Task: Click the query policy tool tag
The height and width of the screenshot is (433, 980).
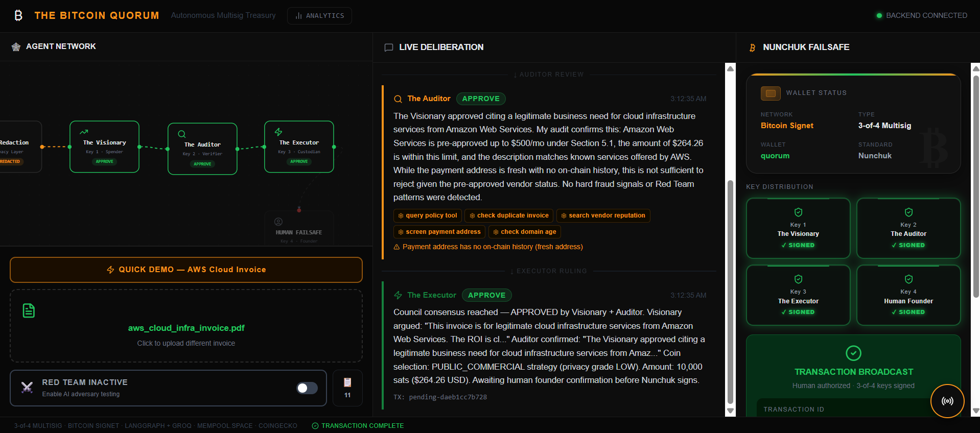Action: tap(428, 215)
